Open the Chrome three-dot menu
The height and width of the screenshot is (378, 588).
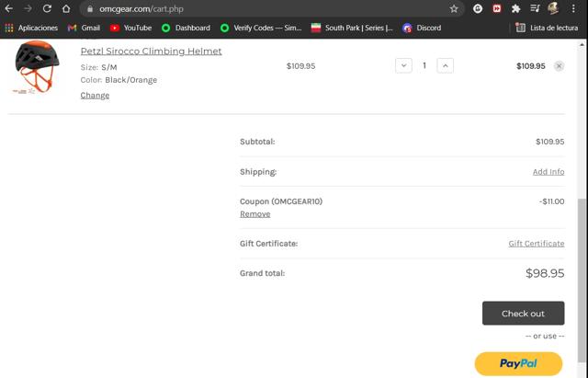[x=573, y=8]
